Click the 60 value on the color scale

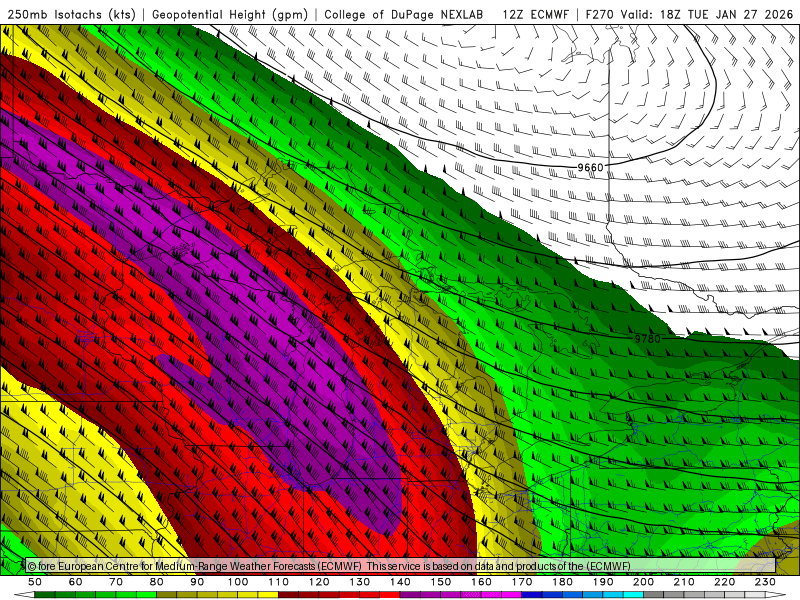click(76, 582)
